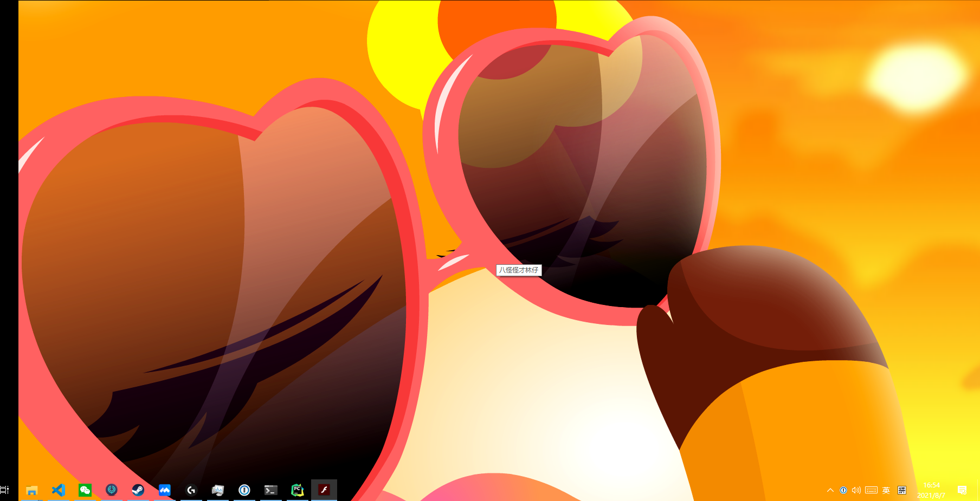The width and height of the screenshot is (980, 501).
Task: Toggle the 英 input language indicator
Action: click(x=886, y=490)
